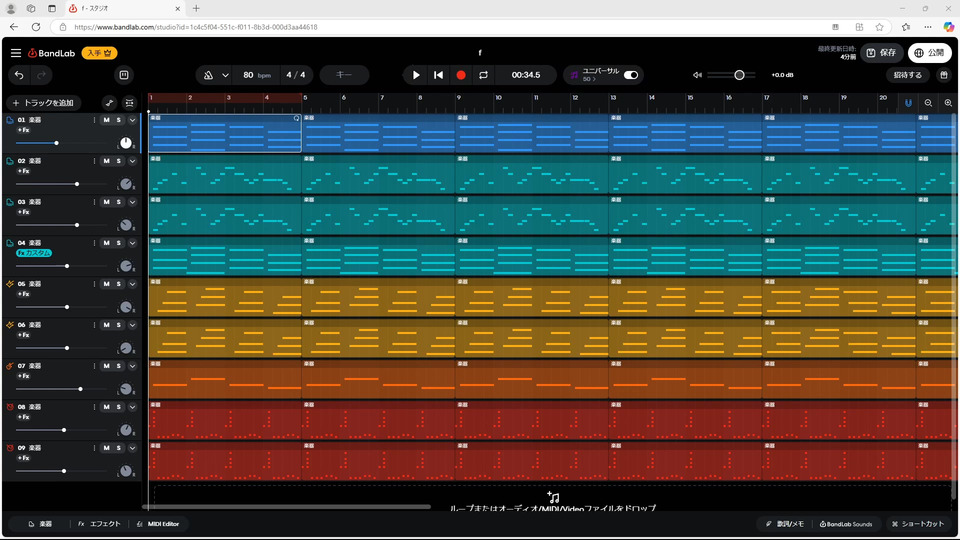Click the master volume speaker icon
Image resolution: width=960 pixels, height=540 pixels.
(x=697, y=75)
